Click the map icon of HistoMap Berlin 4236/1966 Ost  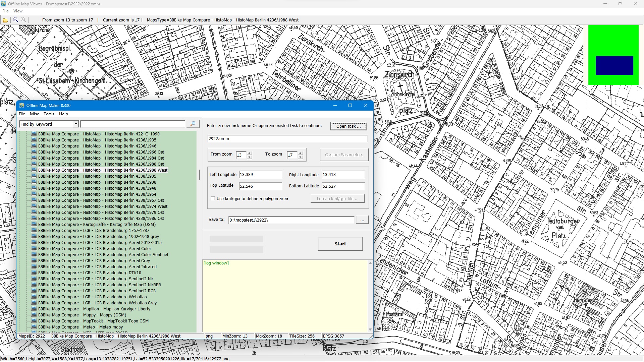[x=34, y=152]
